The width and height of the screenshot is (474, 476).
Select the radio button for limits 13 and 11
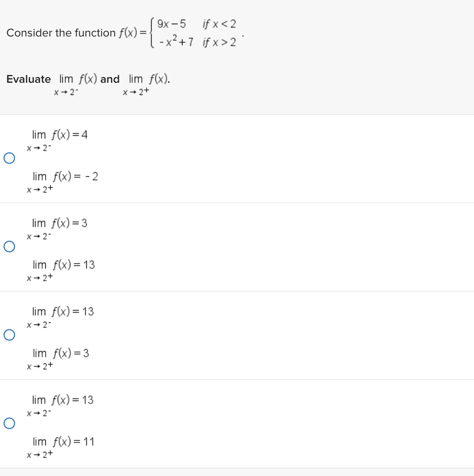[9, 423]
